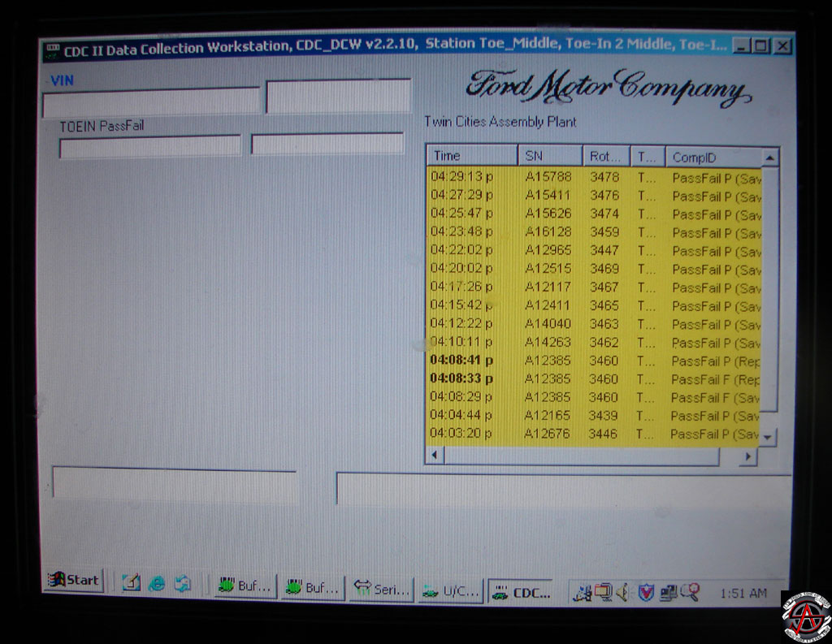The height and width of the screenshot is (644, 832).
Task: Click the application icon in title bar
Action: tap(52, 48)
